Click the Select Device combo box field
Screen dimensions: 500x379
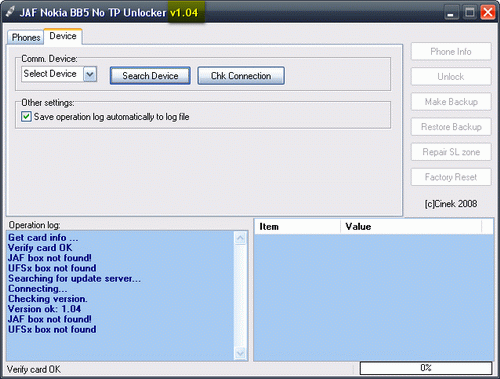coord(59,74)
